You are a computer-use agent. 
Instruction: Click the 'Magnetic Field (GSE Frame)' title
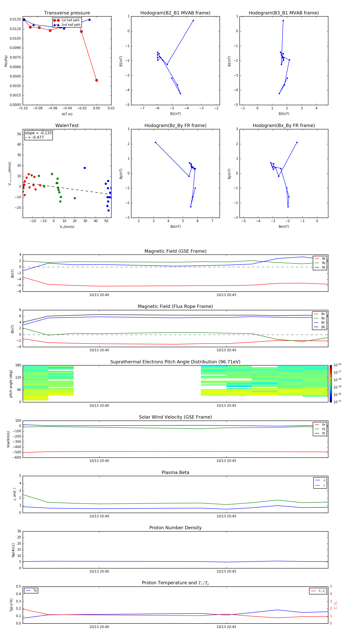point(175,251)
